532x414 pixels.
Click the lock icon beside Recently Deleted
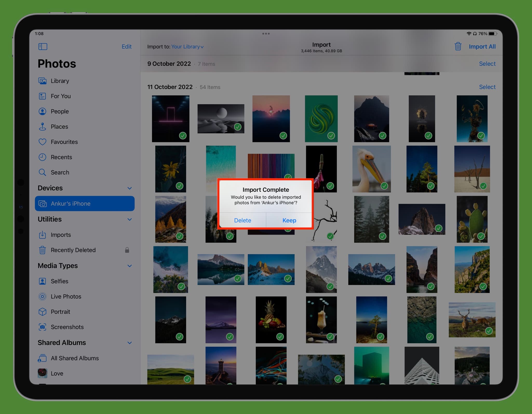tap(127, 250)
